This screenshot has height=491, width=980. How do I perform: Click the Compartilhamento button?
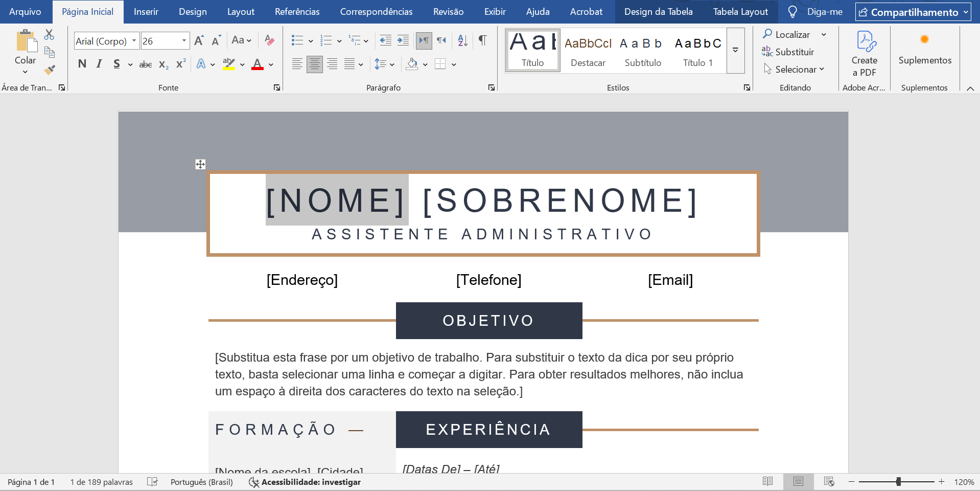[913, 11]
